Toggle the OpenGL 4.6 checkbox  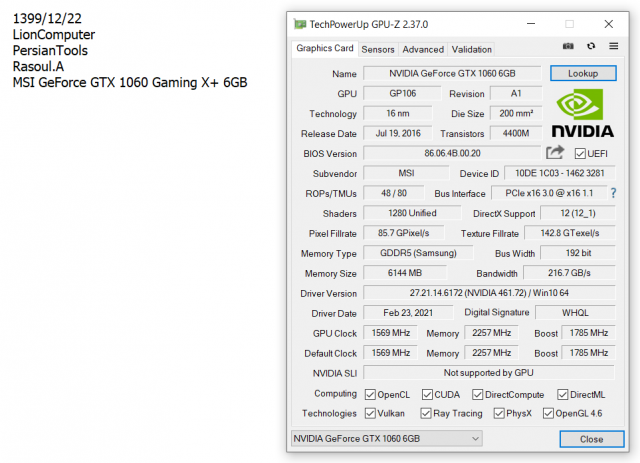tap(548, 413)
